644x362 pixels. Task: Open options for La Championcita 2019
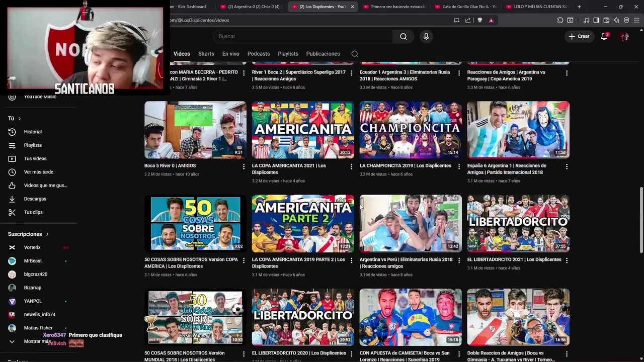click(x=459, y=166)
